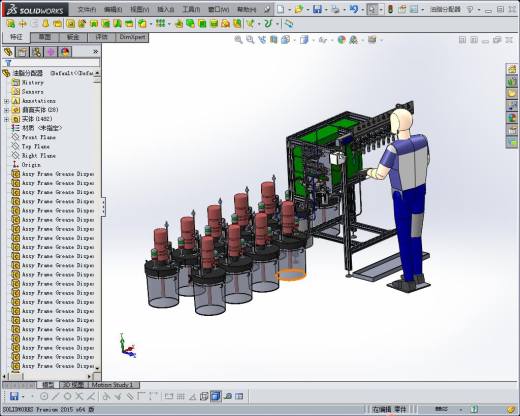520x416 pixels.
Task: Click the feature tree filter input field
Action: (x=51, y=63)
